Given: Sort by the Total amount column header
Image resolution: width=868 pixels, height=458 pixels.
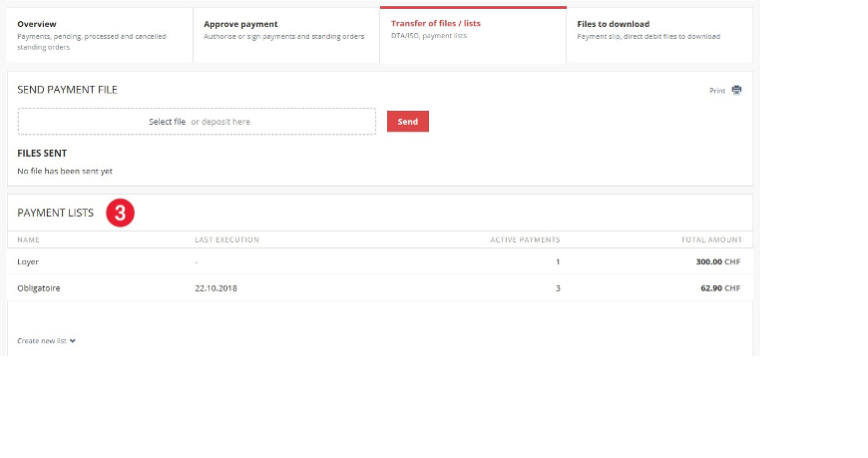Looking at the screenshot, I should (712, 239).
